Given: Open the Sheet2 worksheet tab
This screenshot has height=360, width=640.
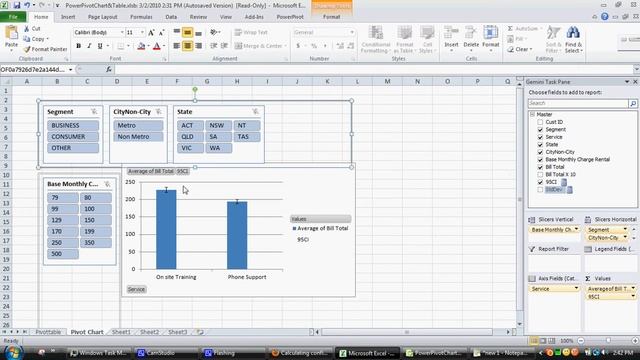Looking at the screenshot, I should click(x=149, y=332).
